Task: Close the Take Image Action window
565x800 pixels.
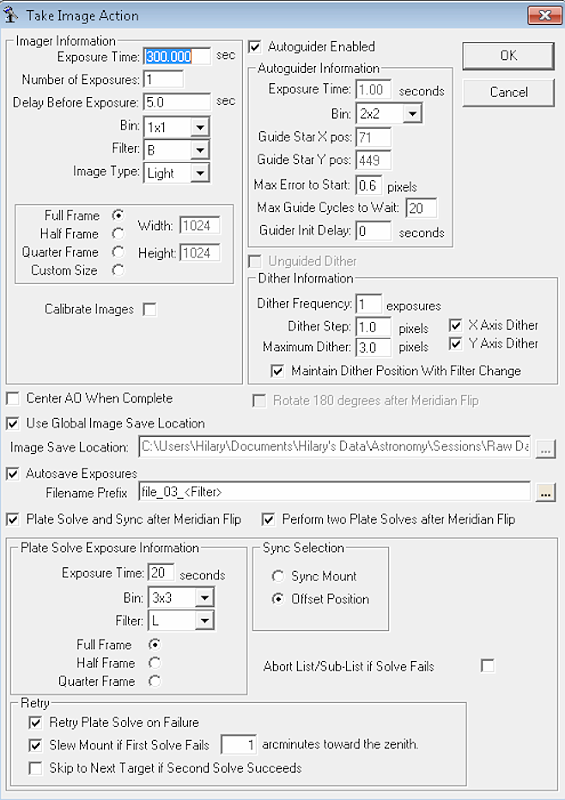Action: click(545, 15)
